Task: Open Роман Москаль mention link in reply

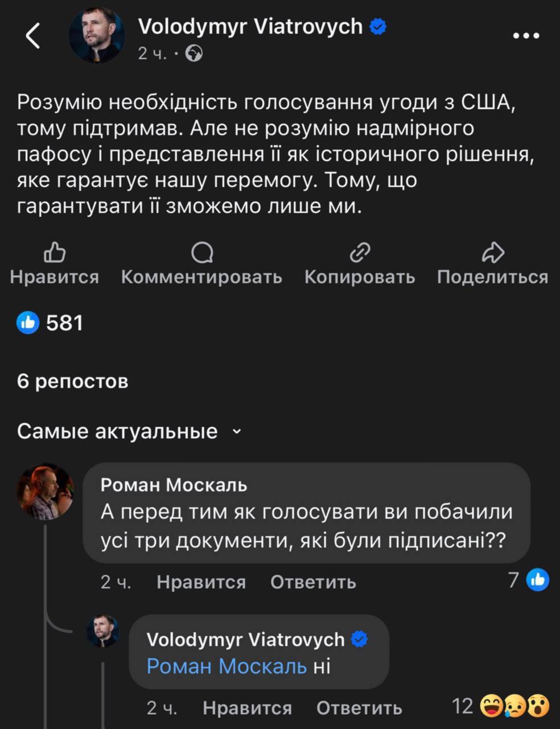Action: click(x=227, y=666)
